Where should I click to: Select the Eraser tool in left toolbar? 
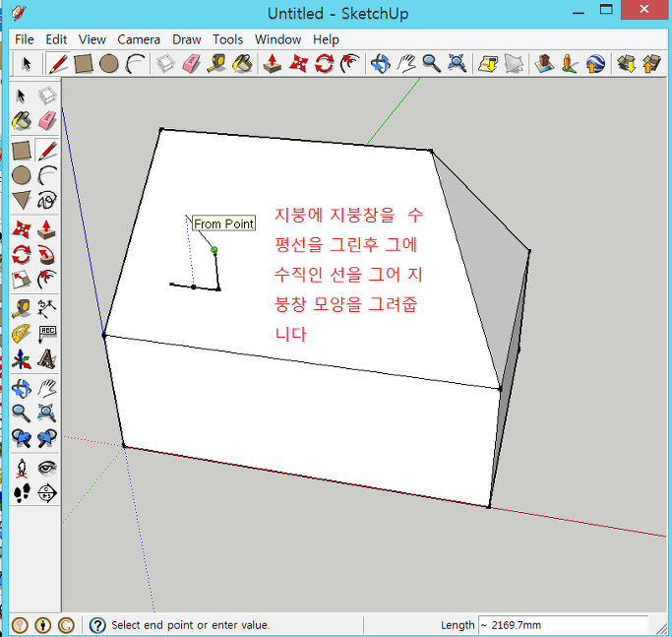point(46,121)
